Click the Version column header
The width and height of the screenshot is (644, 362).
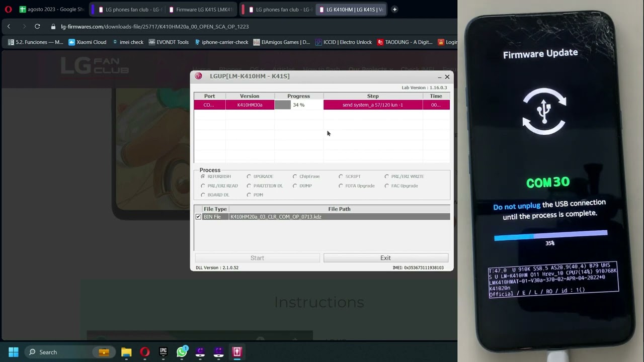click(250, 96)
